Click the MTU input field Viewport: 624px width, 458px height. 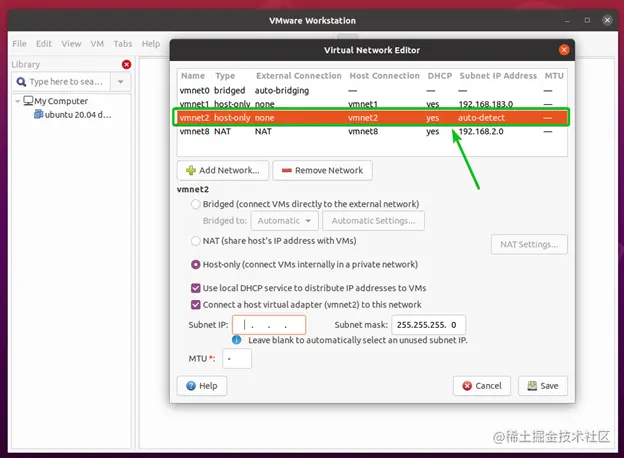[x=237, y=359]
